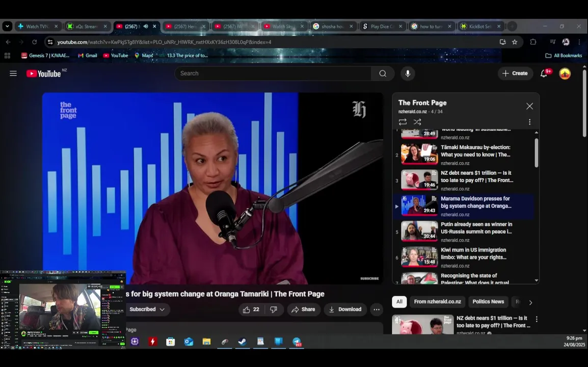Reload the page
This screenshot has width=588, height=367.
(x=35, y=42)
